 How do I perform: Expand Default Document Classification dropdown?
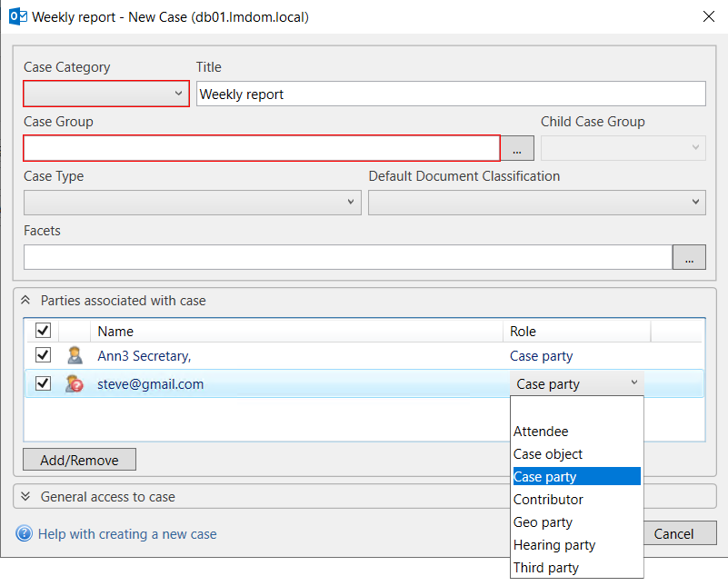536,203
